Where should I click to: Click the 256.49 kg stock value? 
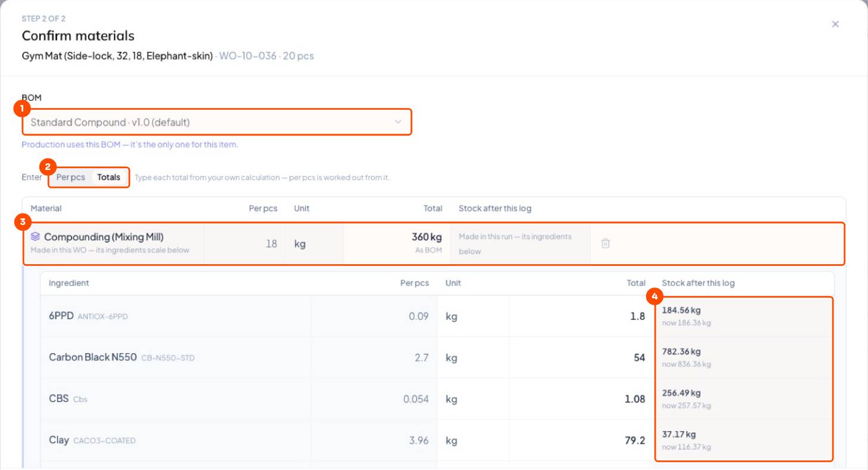[681, 392]
